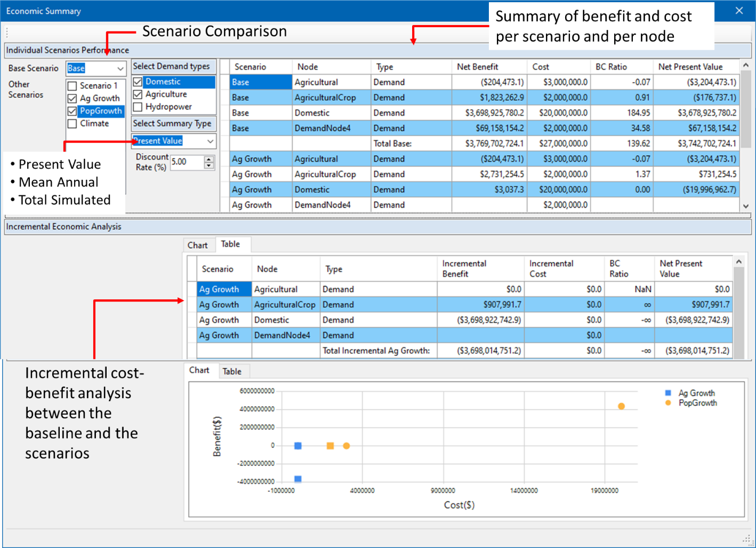Close the Economic Summary window

[x=739, y=11]
